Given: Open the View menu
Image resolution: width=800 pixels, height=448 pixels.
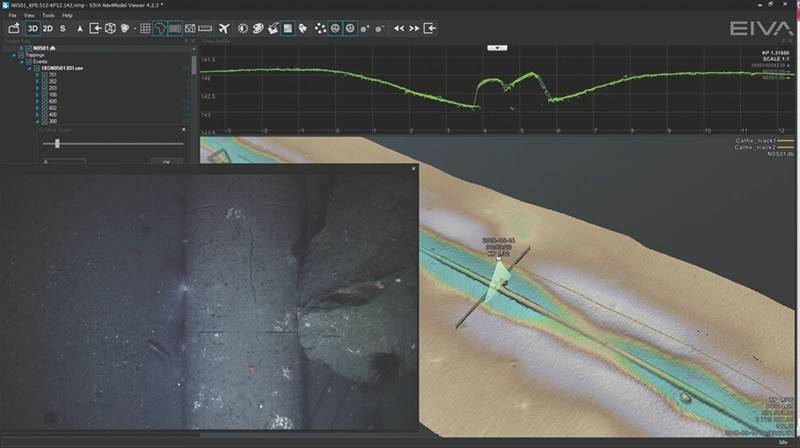Looking at the screenshot, I should pyautogui.click(x=29, y=15).
